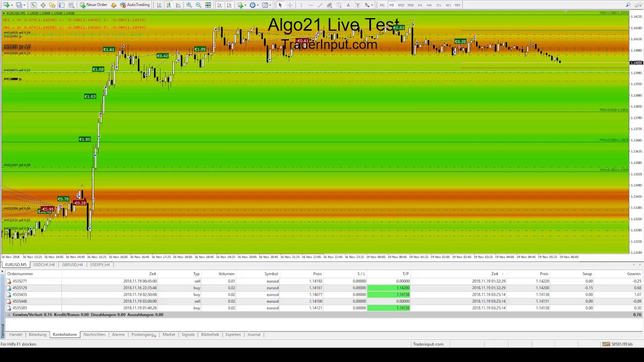
Task: Open the USDCHF,H4 chart tab
Action: [44, 264]
